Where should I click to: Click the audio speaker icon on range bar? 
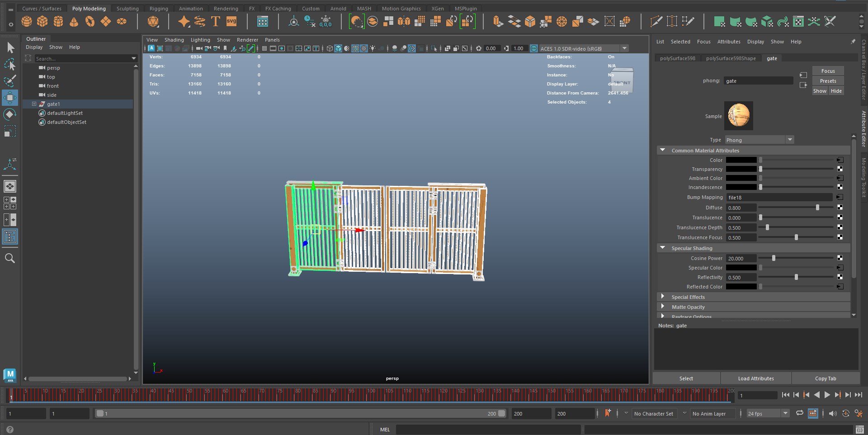tap(833, 413)
